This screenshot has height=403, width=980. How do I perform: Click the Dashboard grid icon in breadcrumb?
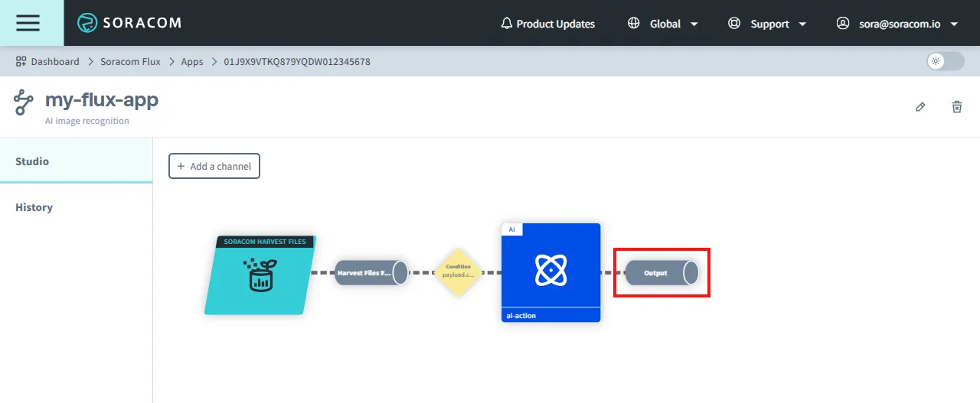(21, 61)
